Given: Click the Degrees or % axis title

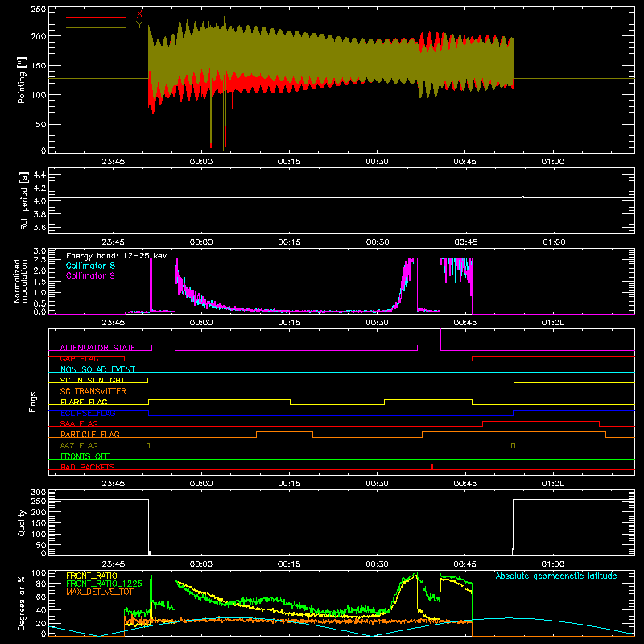Looking at the screenshot, I should point(21,603).
